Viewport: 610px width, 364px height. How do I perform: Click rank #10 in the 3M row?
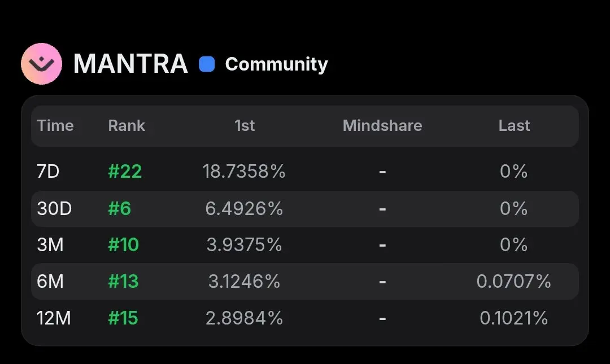coord(123,245)
